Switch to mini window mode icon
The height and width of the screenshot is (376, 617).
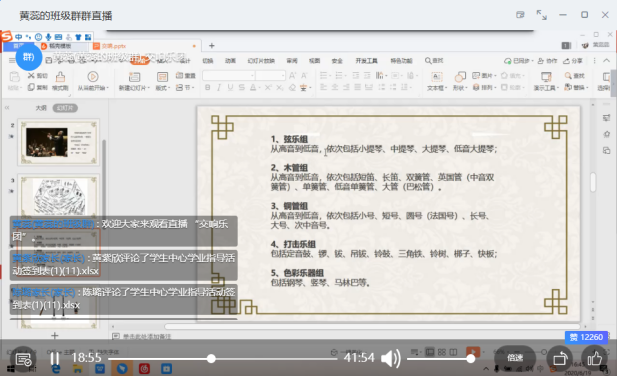520,15
